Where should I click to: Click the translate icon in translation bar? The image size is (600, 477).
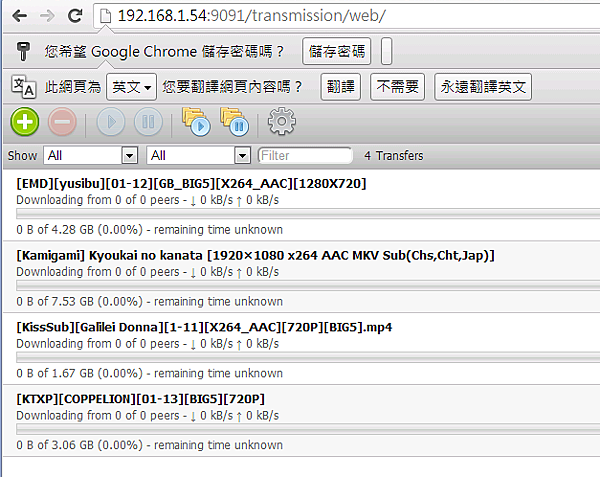click(x=24, y=87)
